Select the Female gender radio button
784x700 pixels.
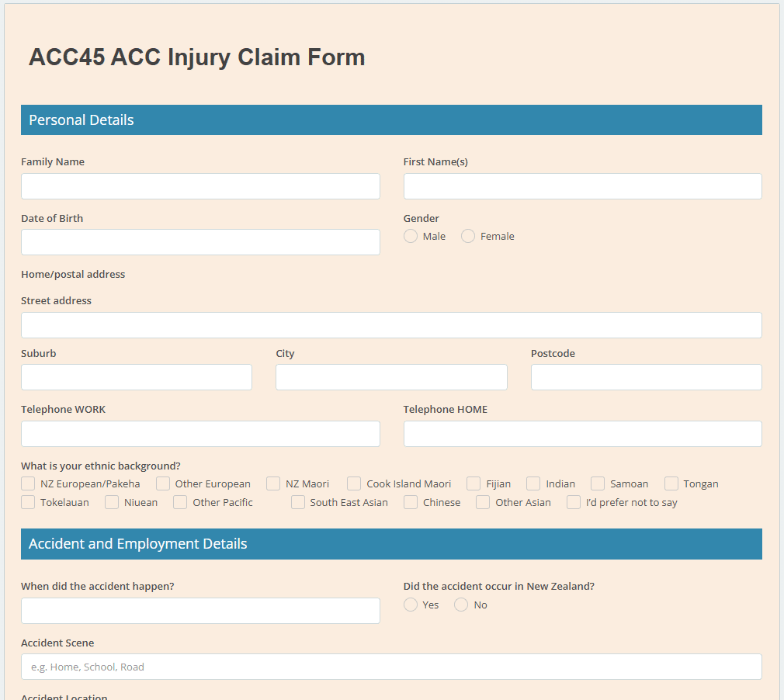click(468, 236)
